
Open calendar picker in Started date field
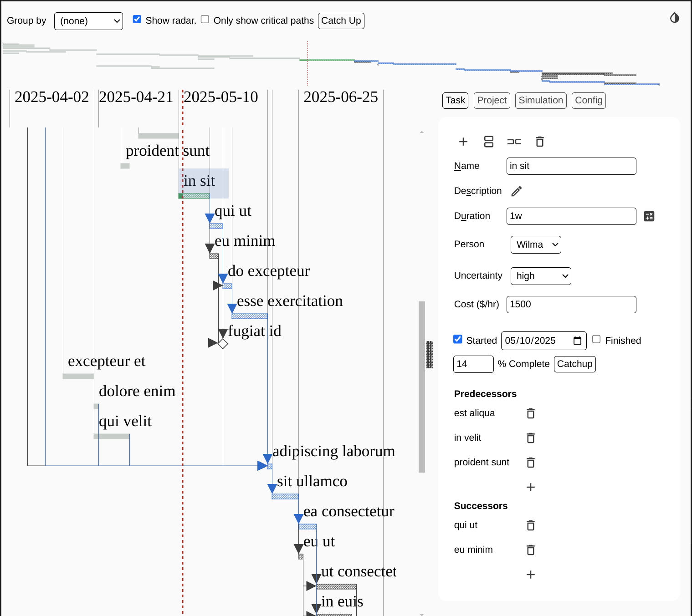(577, 341)
